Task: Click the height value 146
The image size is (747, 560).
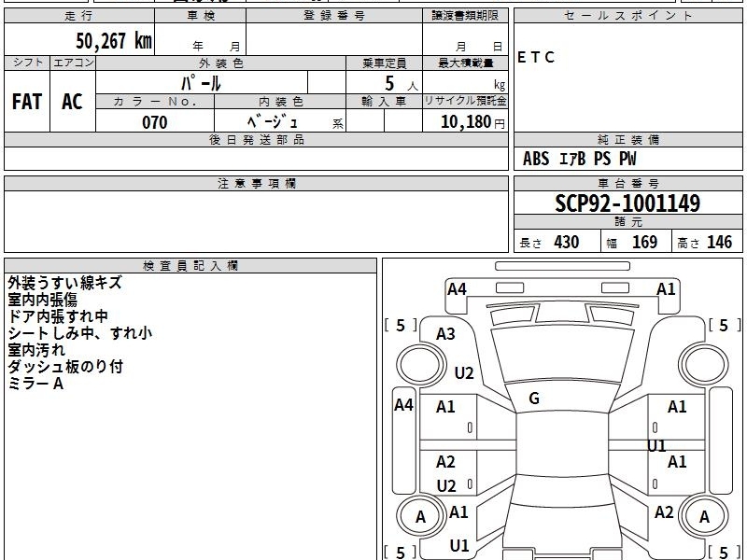Action: tap(719, 243)
